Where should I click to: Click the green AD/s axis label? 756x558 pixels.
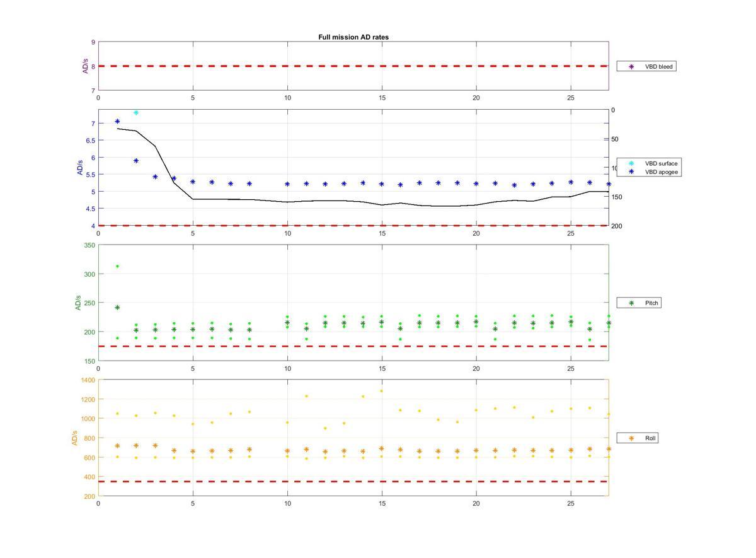(x=79, y=303)
